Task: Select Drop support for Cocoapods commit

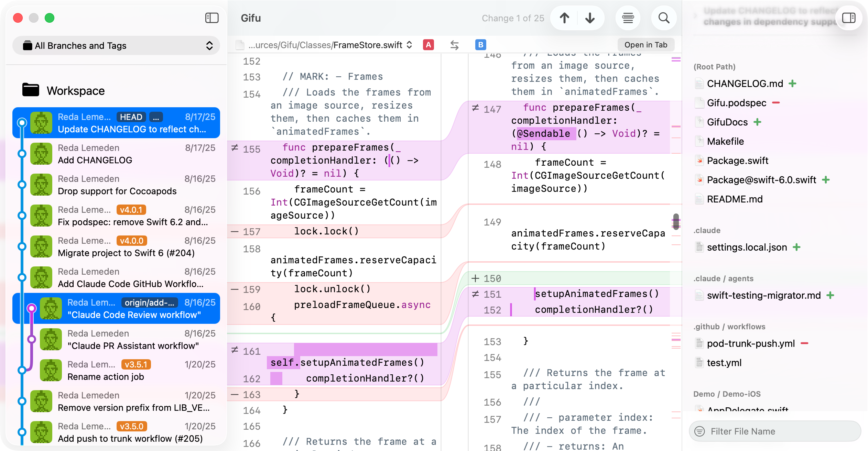Action: pyautogui.click(x=116, y=185)
